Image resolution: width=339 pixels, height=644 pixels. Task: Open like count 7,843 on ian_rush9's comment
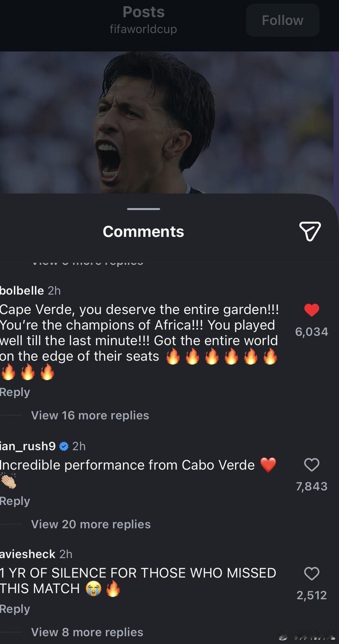tap(312, 486)
